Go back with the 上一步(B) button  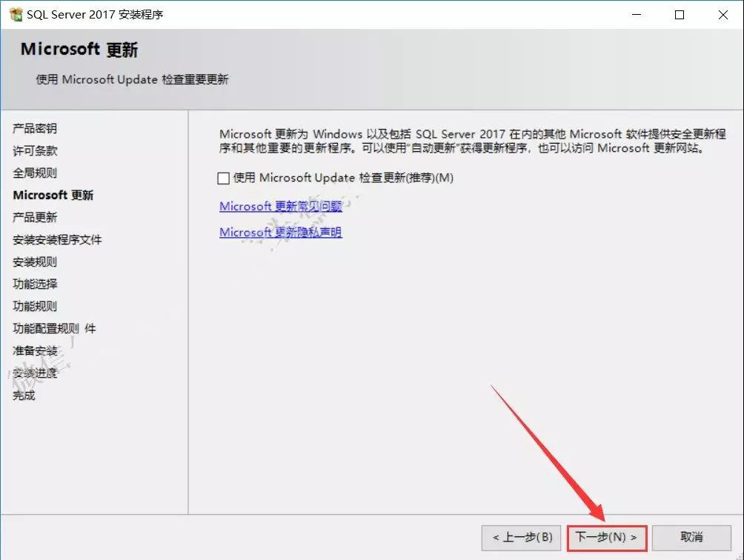(x=521, y=538)
